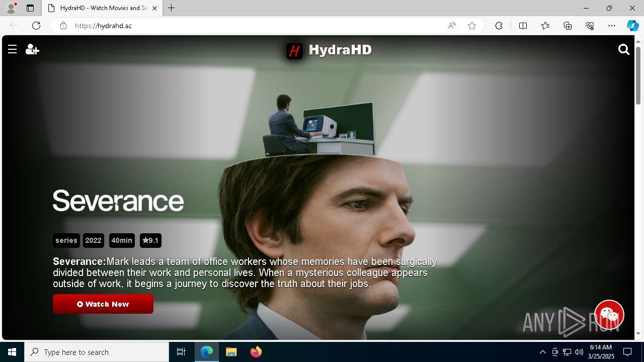Image resolution: width=644 pixels, height=362 pixels.
Task: Click the page vertical scrollbar thumb
Action: tap(638, 75)
